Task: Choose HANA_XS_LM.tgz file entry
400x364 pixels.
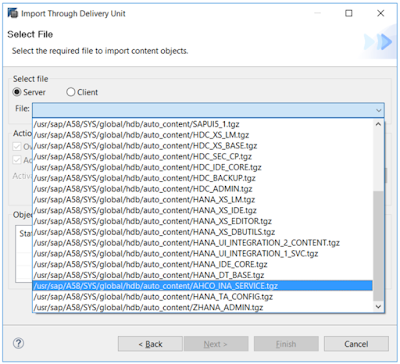Action: (x=203, y=200)
